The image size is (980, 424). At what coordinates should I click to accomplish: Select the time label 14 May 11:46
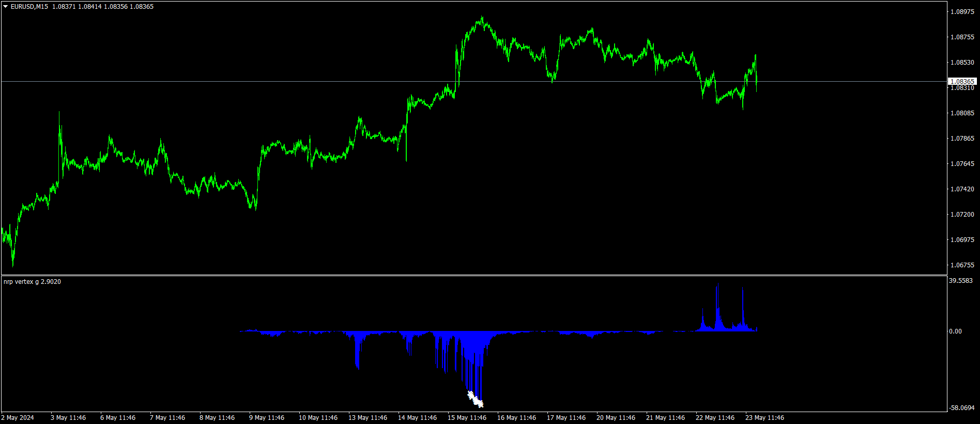click(417, 418)
